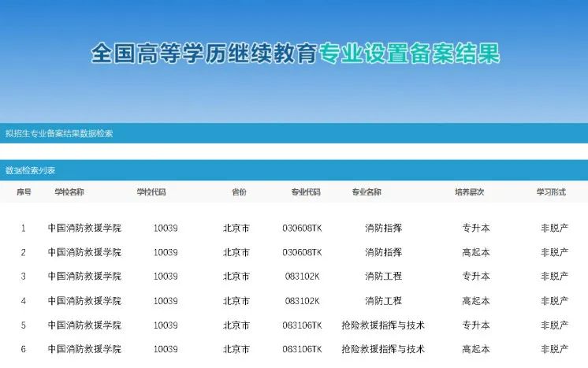This screenshot has width=588, height=368.
Task: Click 抢险救援指挥与技术 in row 5
Action: click(383, 325)
